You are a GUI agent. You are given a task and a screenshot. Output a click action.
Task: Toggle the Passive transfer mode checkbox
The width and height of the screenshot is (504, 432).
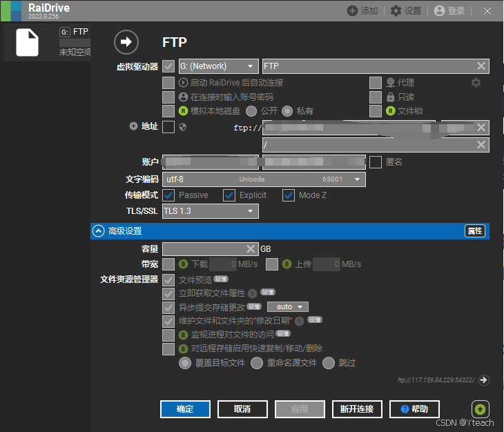point(168,195)
